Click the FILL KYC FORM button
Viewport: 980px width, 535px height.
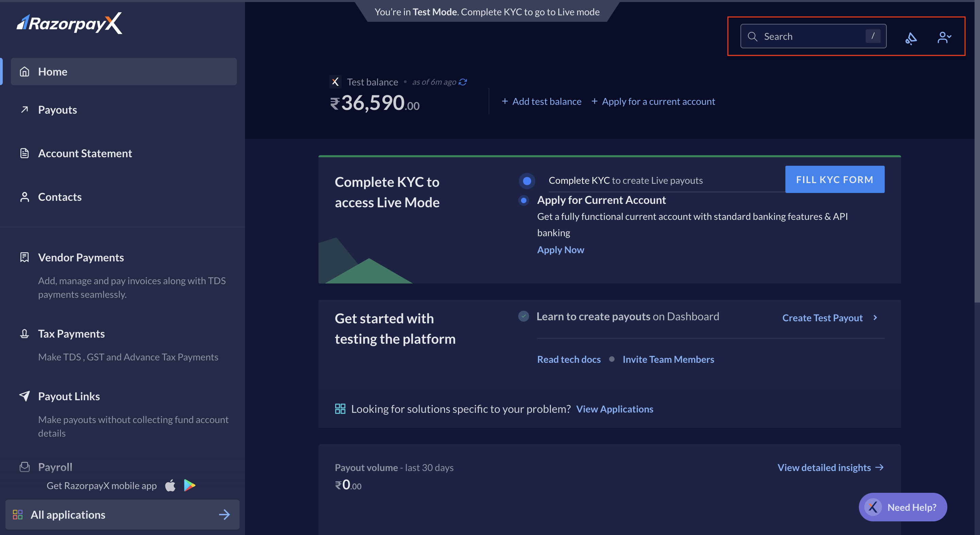[835, 179]
